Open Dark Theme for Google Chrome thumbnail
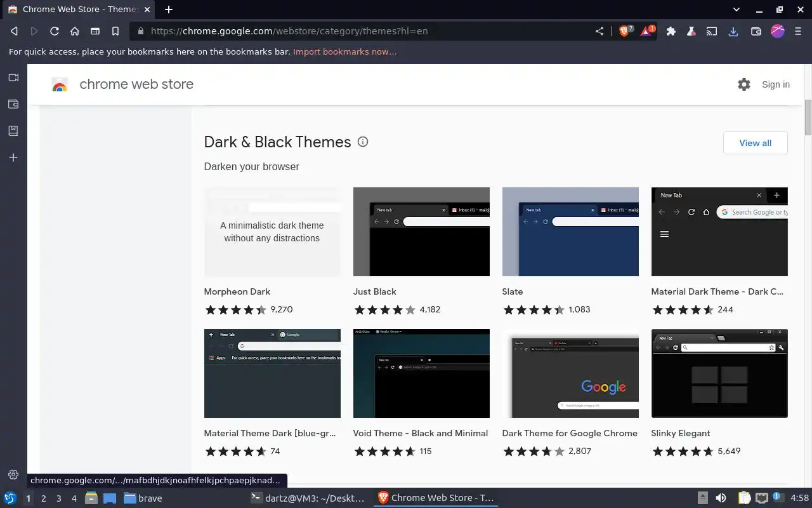This screenshot has width=812, height=508. pyautogui.click(x=570, y=373)
